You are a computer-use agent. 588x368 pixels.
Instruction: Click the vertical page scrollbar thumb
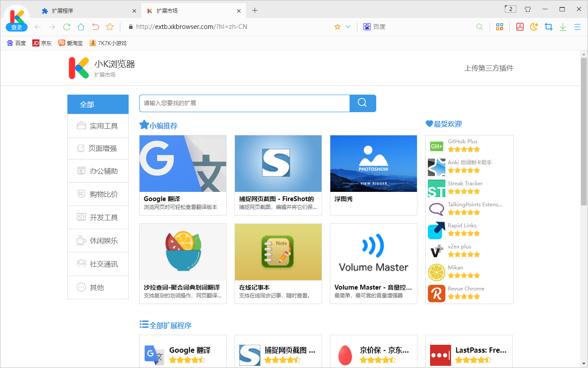click(x=584, y=131)
